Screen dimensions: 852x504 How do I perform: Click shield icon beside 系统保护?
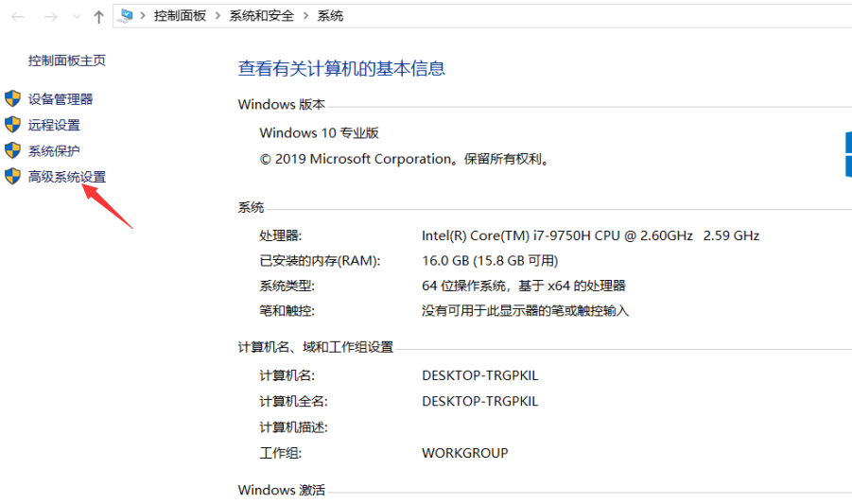(12, 150)
